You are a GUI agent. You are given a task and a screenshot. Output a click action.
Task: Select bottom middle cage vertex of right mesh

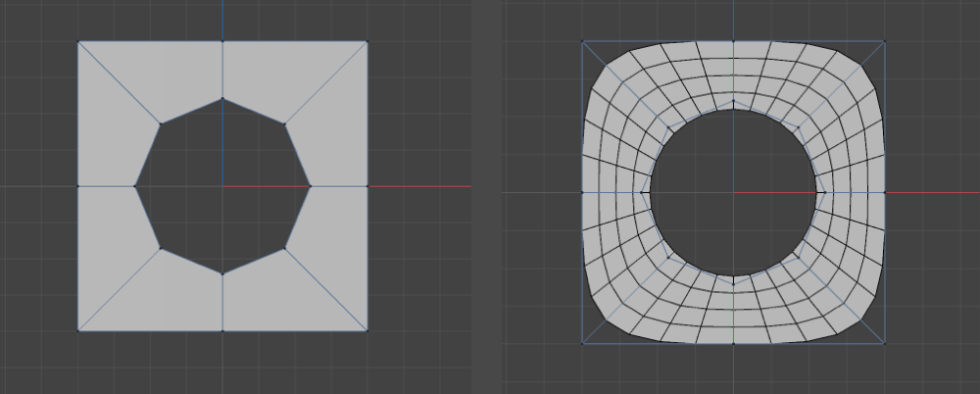tap(733, 343)
